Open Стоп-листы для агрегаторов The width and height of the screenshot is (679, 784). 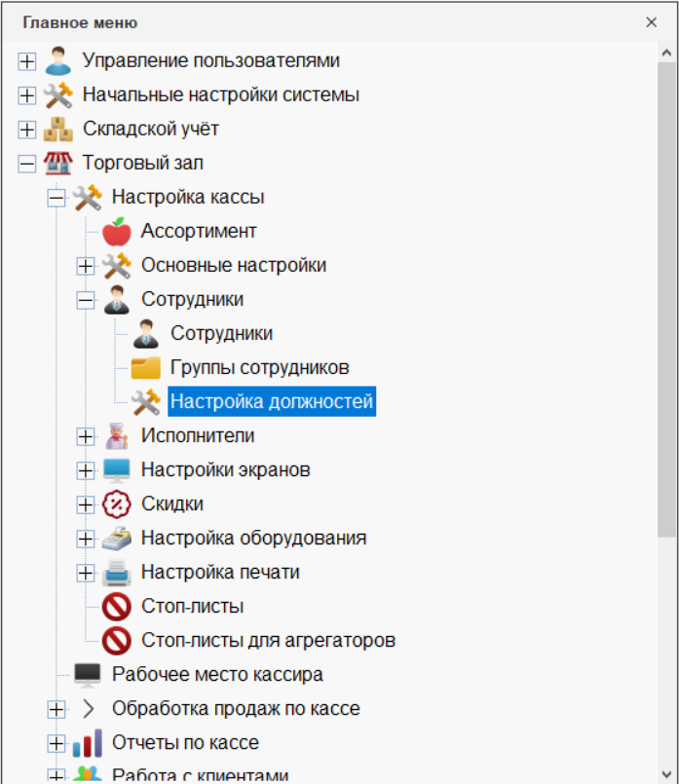[x=268, y=641]
